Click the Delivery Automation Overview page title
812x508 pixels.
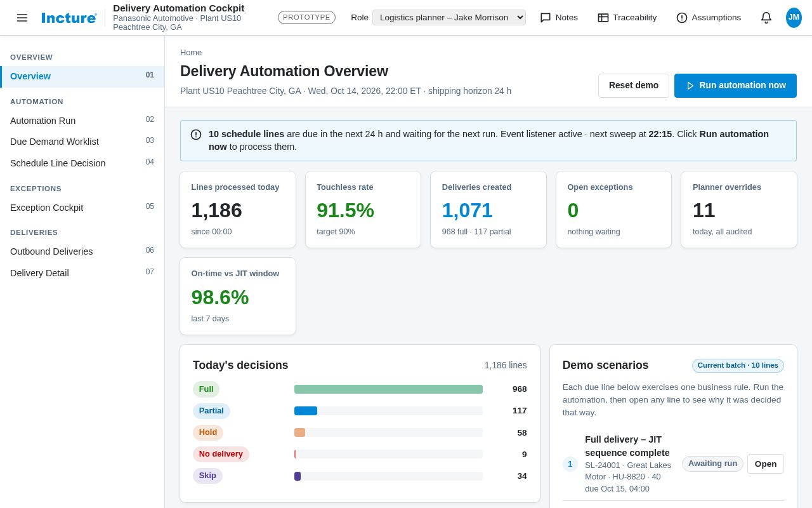coord(284,71)
